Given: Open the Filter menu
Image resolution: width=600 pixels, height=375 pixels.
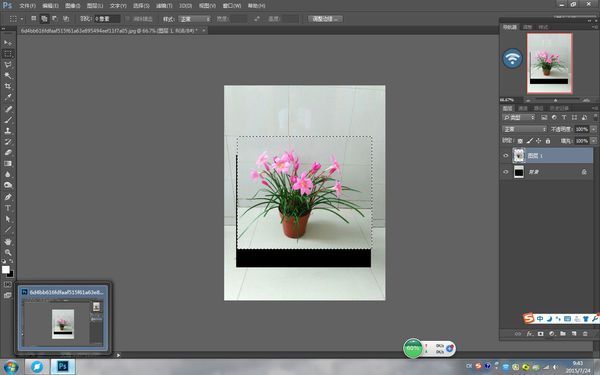Looking at the screenshot, I should 164,6.
